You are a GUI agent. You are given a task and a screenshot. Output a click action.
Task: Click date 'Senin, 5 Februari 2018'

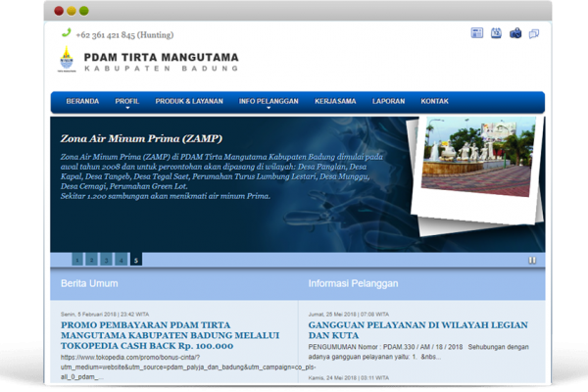coord(87,315)
